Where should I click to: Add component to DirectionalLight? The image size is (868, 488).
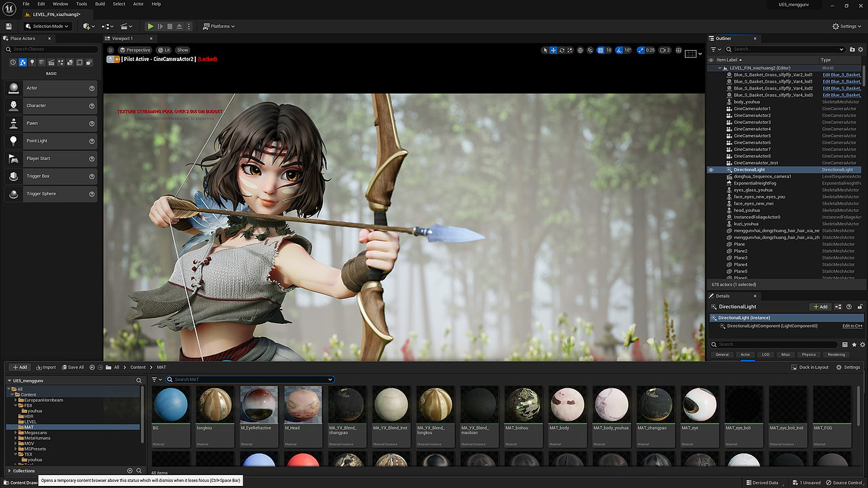tap(821, 307)
